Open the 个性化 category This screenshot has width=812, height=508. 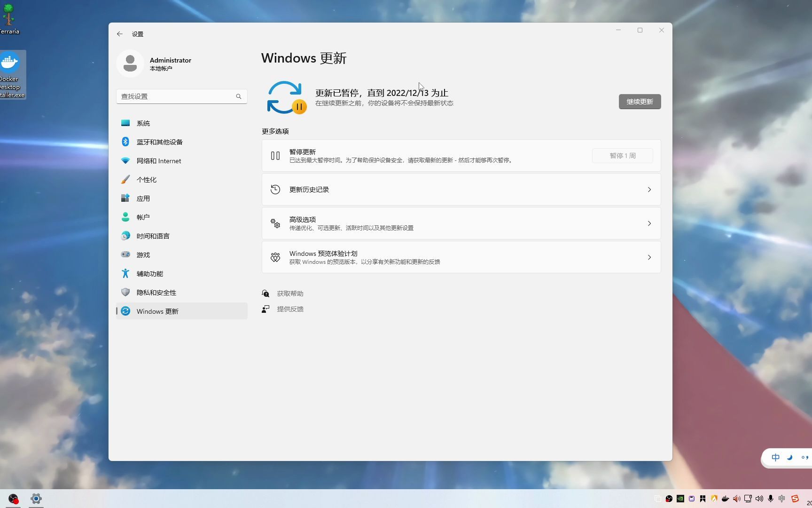(181, 180)
